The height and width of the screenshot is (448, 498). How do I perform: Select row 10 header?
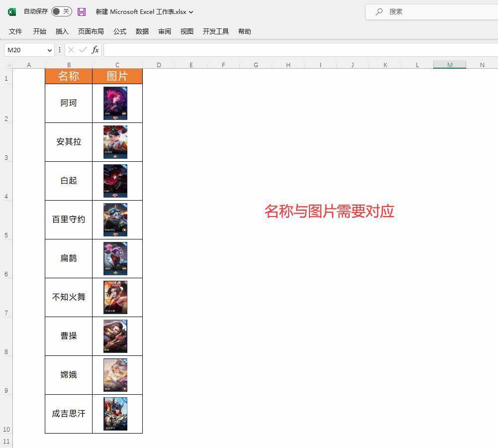click(6, 414)
